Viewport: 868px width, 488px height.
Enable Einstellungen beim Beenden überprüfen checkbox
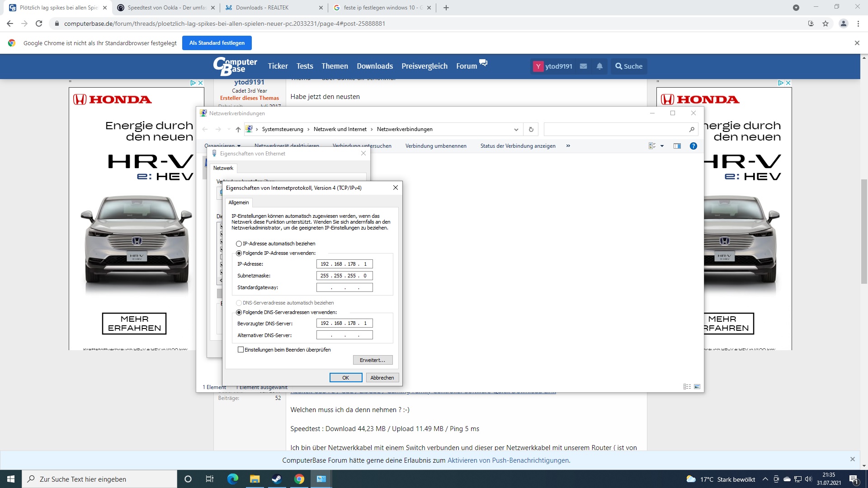(x=241, y=350)
